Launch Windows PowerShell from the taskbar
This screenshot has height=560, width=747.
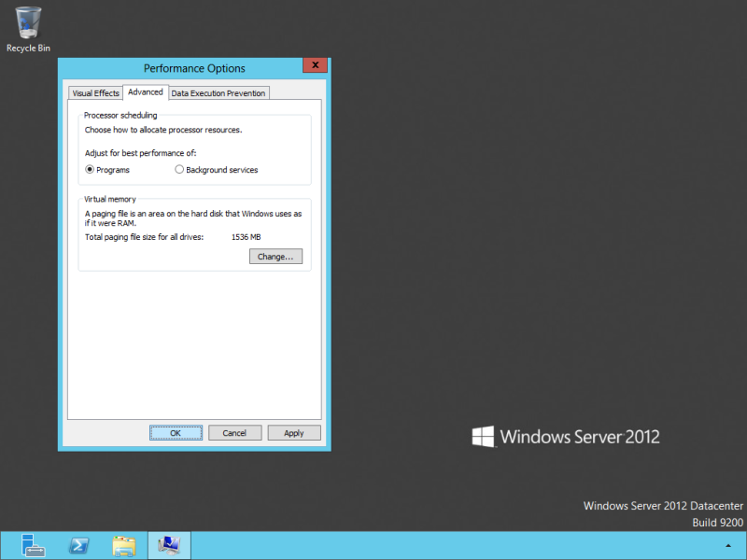[x=78, y=545]
